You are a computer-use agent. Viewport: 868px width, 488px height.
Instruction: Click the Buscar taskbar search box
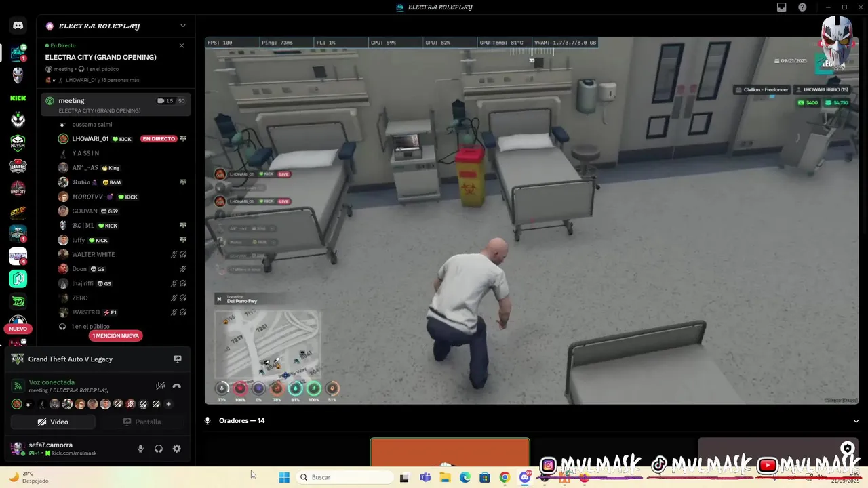[x=344, y=477]
